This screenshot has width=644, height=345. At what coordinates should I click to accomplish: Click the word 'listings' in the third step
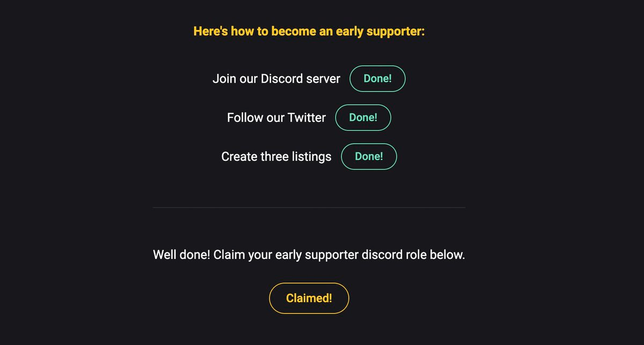tap(311, 157)
